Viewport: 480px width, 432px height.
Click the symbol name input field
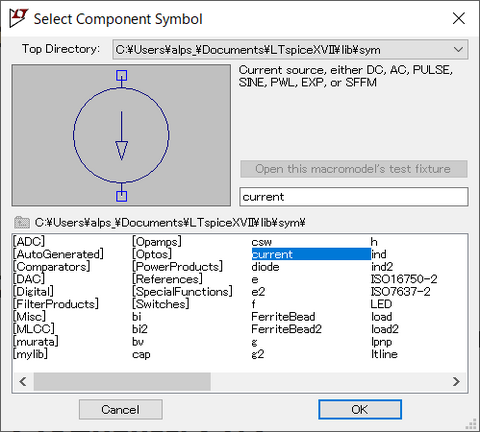[x=354, y=197]
